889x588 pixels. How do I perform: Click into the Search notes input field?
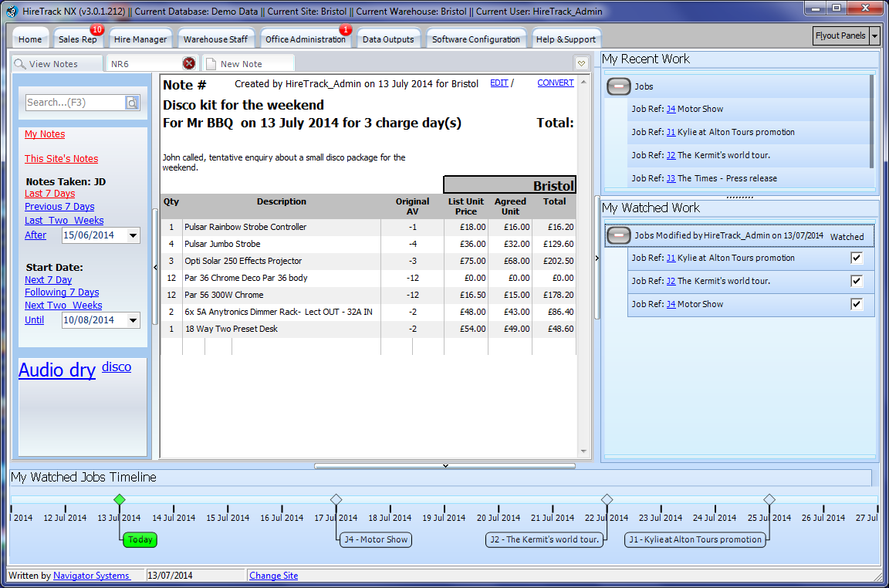75,103
